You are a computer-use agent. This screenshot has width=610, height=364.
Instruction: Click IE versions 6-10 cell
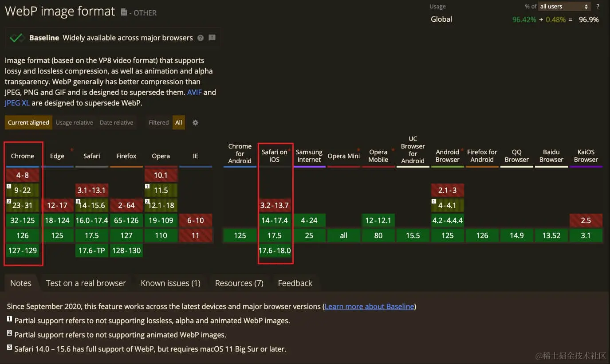tap(196, 220)
